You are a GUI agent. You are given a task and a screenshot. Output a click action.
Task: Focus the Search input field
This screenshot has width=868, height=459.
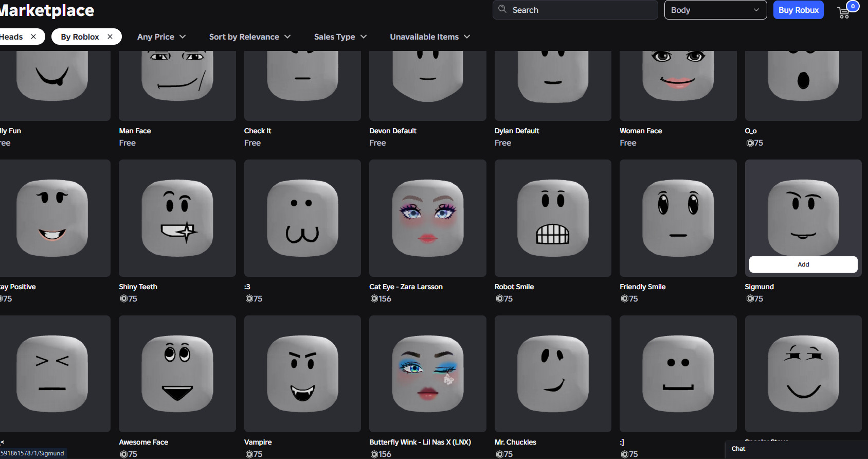pos(575,10)
